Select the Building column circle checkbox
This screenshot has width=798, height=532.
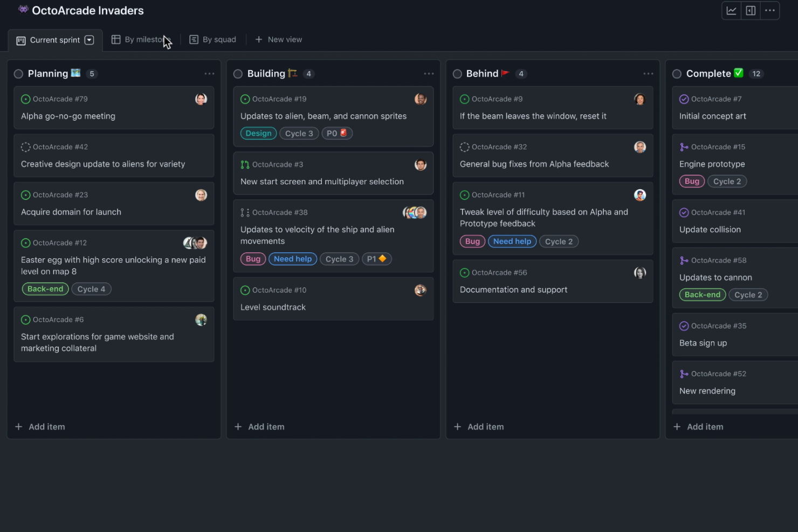coord(238,74)
